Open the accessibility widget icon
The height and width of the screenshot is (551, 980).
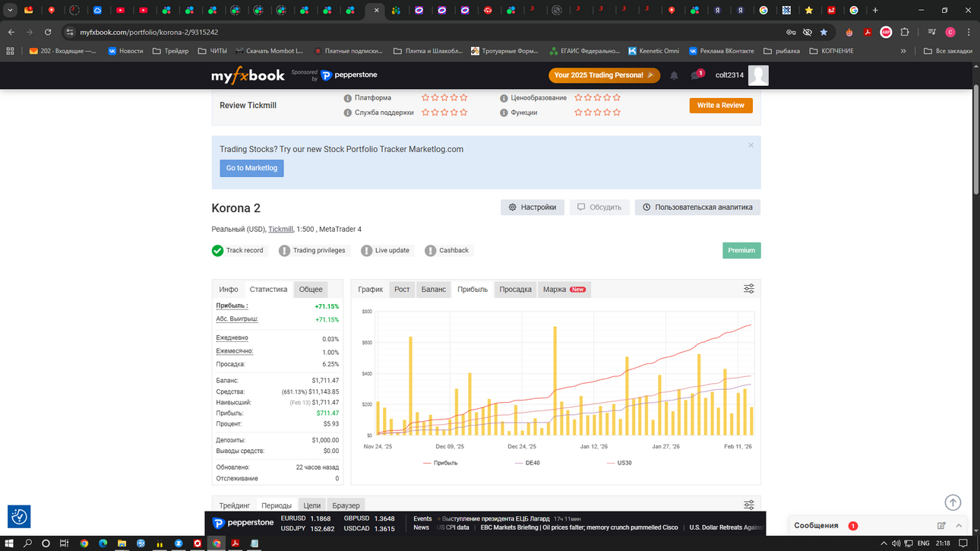coord(19,517)
